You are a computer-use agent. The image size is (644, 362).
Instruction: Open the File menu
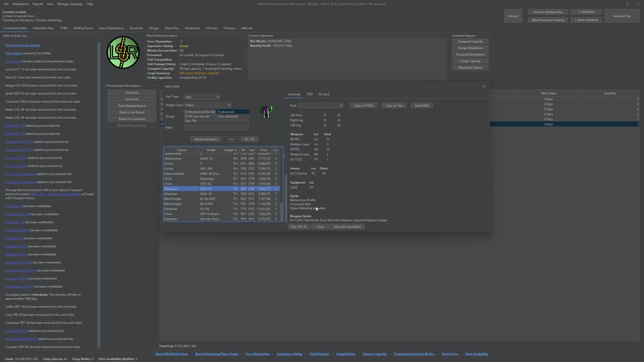(7, 4)
